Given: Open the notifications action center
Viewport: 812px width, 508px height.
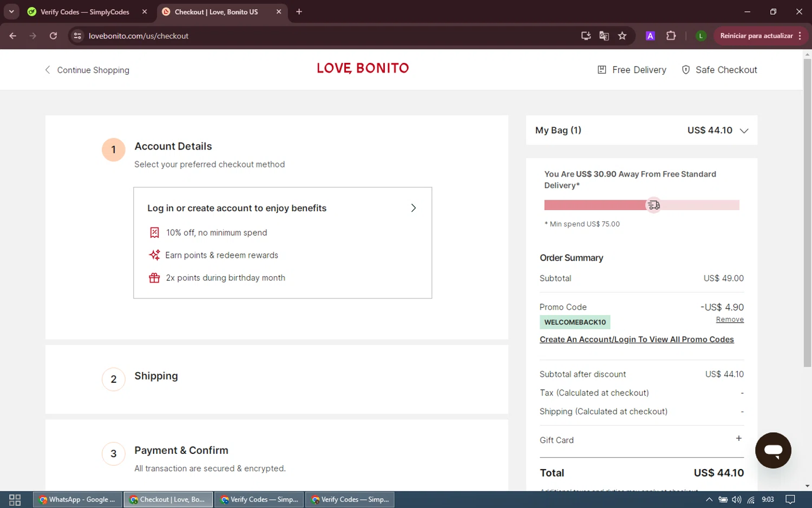Looking at the screenshot, I should (790, 499).
